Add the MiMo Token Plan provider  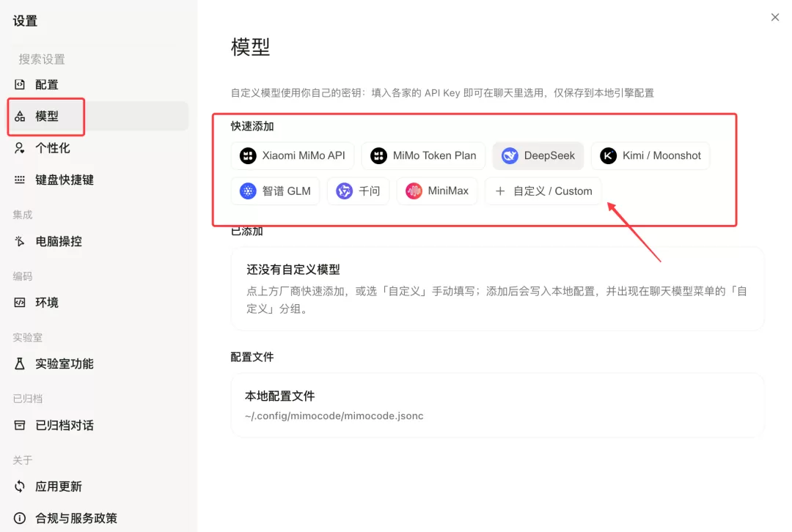423,155
